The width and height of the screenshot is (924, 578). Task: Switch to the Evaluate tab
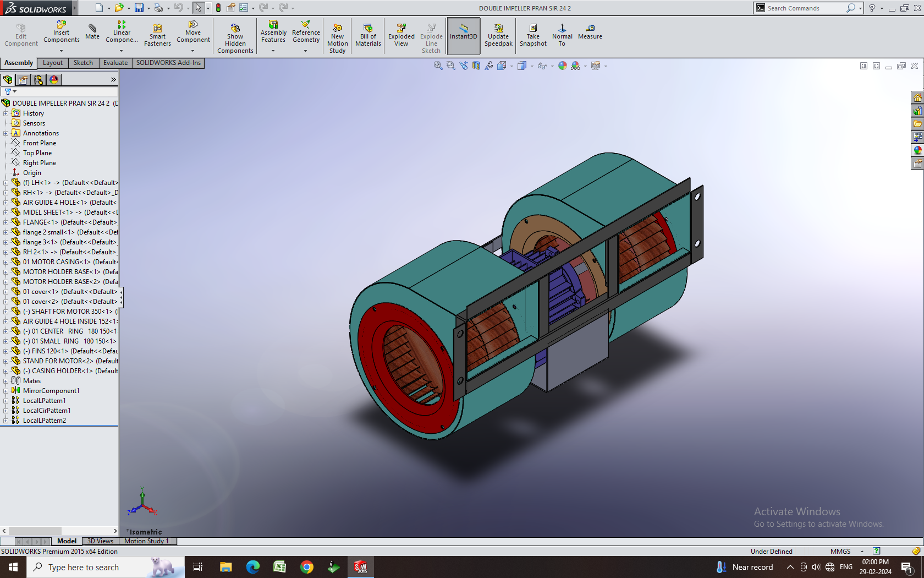tap(115, 63)
